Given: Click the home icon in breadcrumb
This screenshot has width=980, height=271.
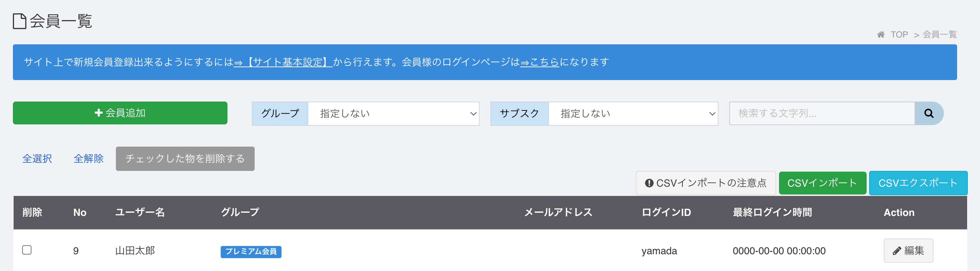Looking at the screenshot, I should [881, 35].
